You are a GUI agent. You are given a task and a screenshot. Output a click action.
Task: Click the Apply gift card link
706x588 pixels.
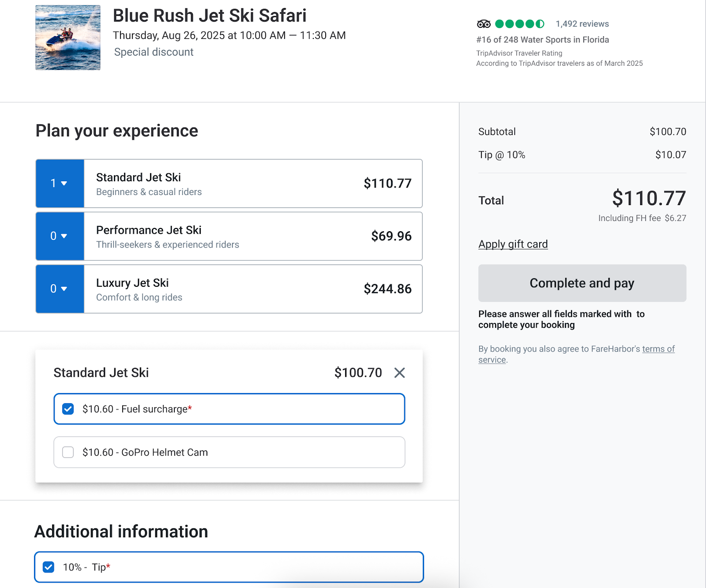513,244
